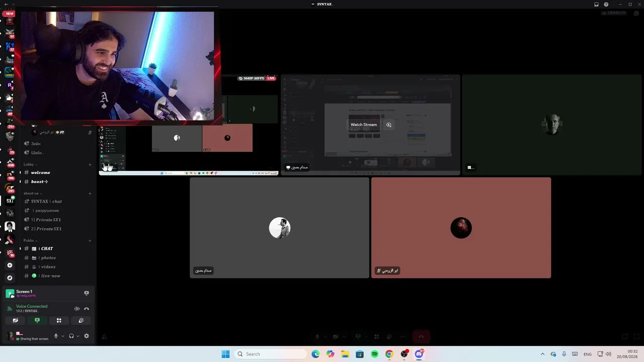Open the server with the 658 badge
Image resolution: width=644 pixels, height=362 pixels.
(x=10, y=162)
